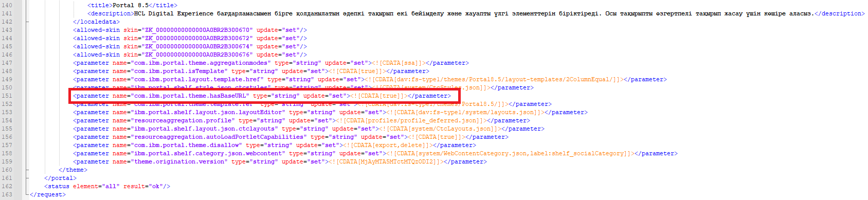Screen dimensions: 868x200
Task: Select skin value ending in 300676
Action: (199, 54)
